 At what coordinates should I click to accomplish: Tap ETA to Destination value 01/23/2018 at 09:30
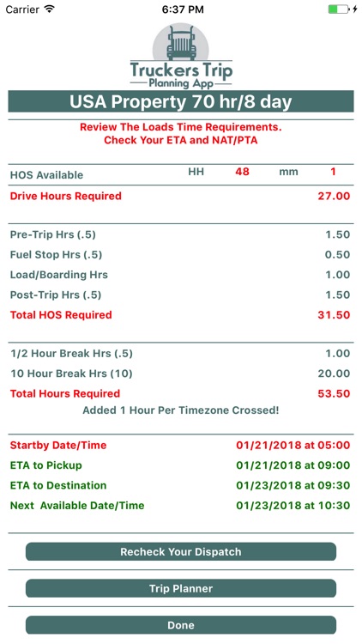click(293, 485)
